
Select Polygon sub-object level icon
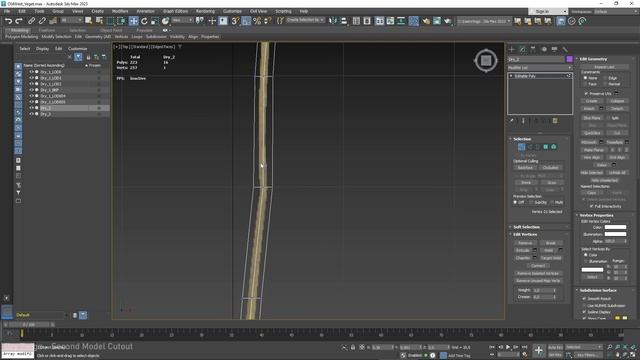coord(546,147)
